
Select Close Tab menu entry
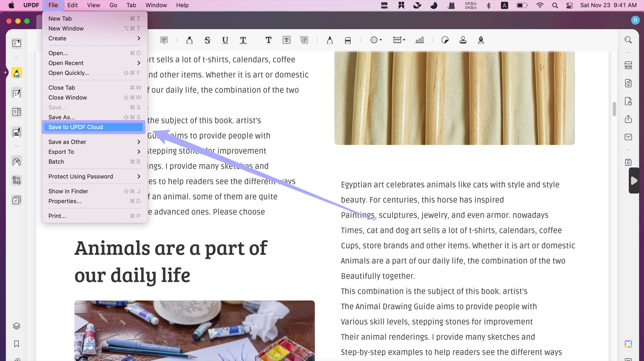coord(95,88)
